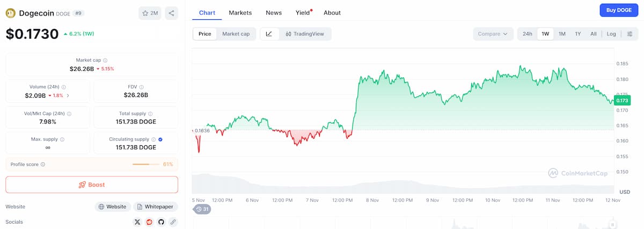This screenshot has height=229, width=644.
Task: Enable the Log scale toggle
Action: (x=611, y=34)
